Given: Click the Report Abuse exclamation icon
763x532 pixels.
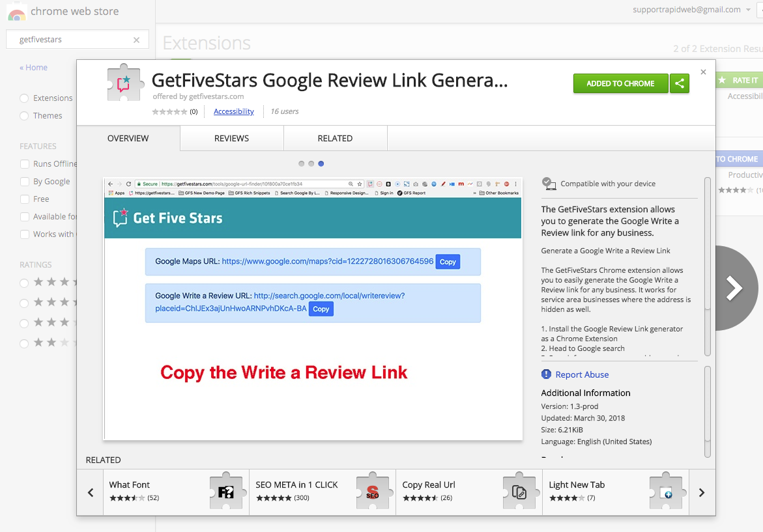Looking at the screenshot, I should pyautogui.click(x=546, y=374).
